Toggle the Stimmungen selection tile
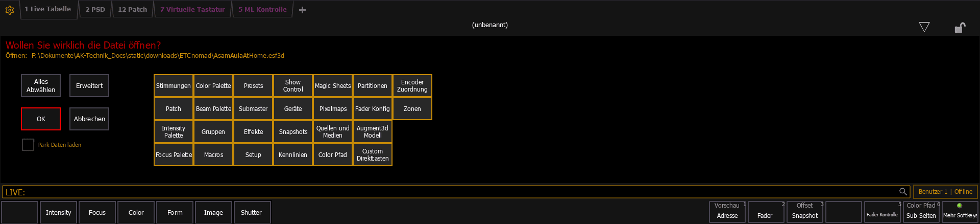 174,86
